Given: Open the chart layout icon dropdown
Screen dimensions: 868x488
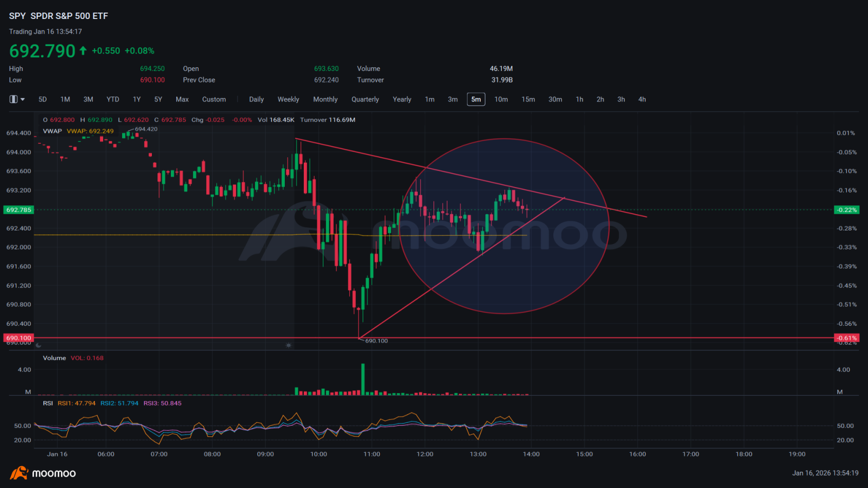Looking at the screenshot, I should (17, 99).
